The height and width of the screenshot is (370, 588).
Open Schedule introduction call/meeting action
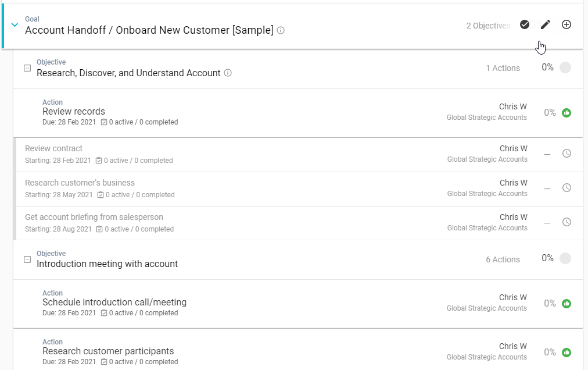[114, 303]
